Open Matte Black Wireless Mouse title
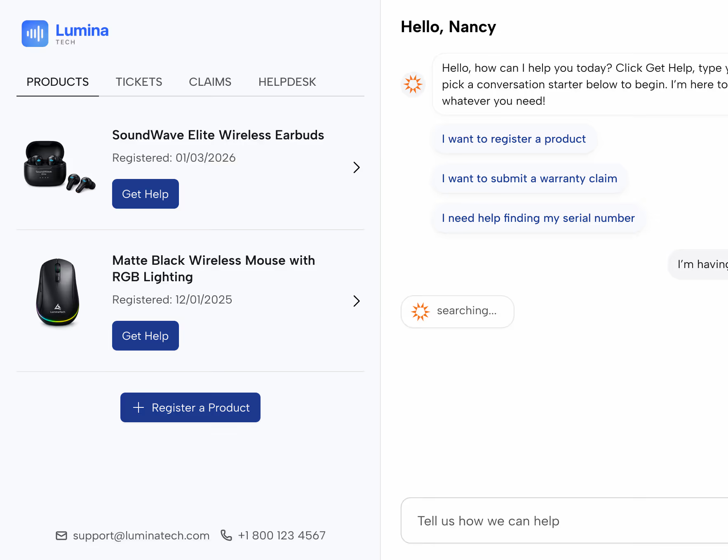Screen dimensions: 728x560 pos(214,268)
